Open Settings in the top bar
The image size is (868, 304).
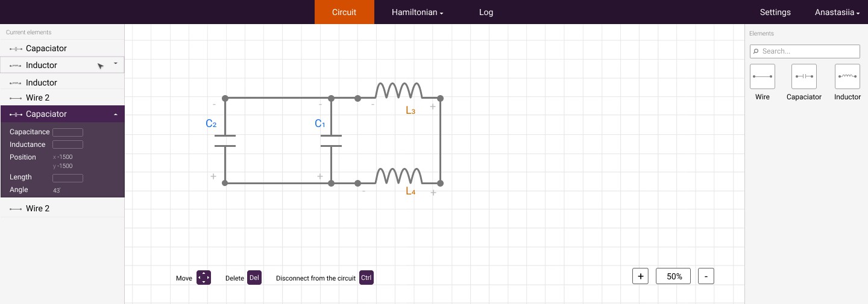775,12
